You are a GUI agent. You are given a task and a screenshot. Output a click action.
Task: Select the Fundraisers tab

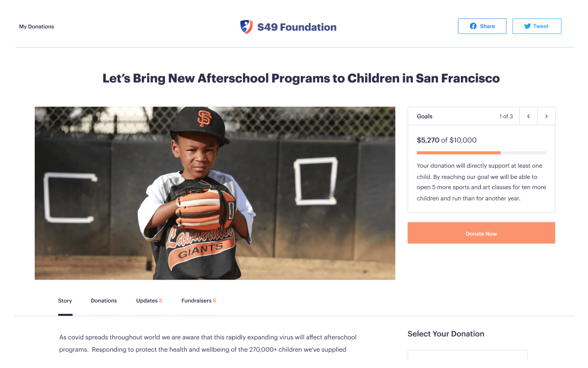[199, 301]
